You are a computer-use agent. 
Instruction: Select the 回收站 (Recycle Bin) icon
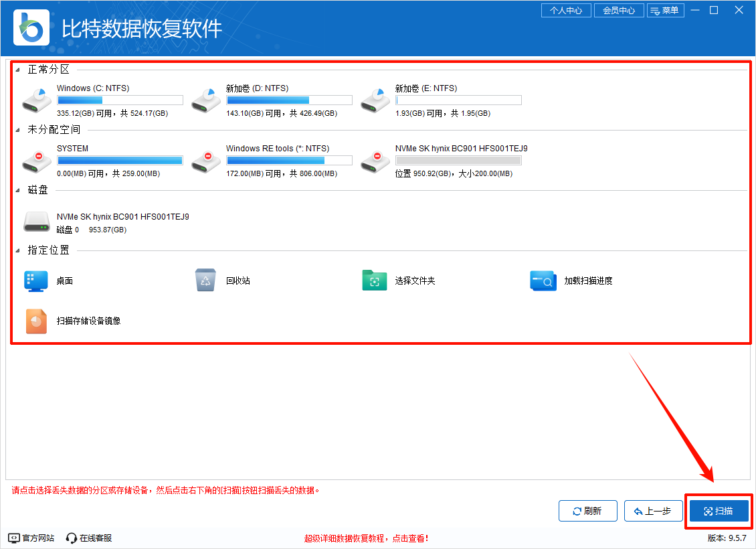click(x=205, y=281)
